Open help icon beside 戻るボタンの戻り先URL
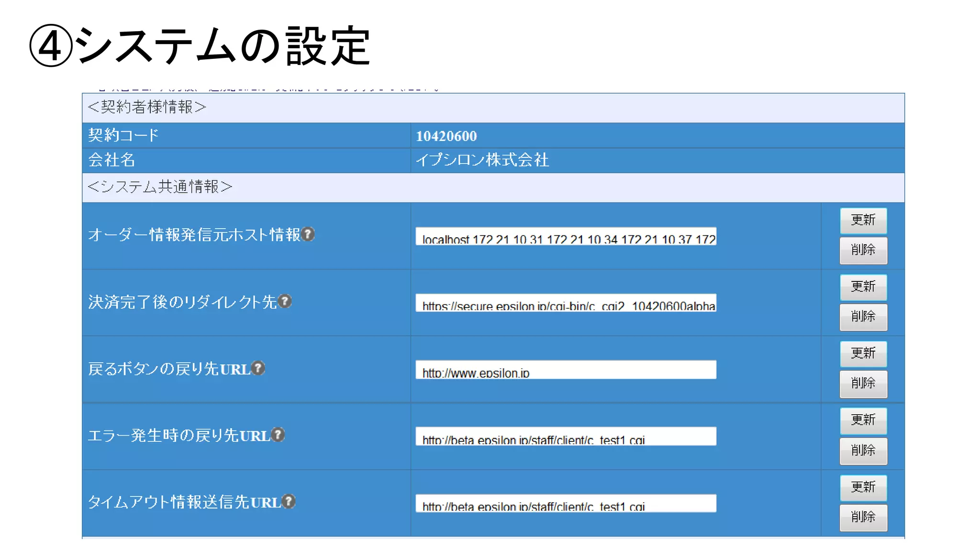The height and width of the screenshot is (551, 980). point(258,368)
